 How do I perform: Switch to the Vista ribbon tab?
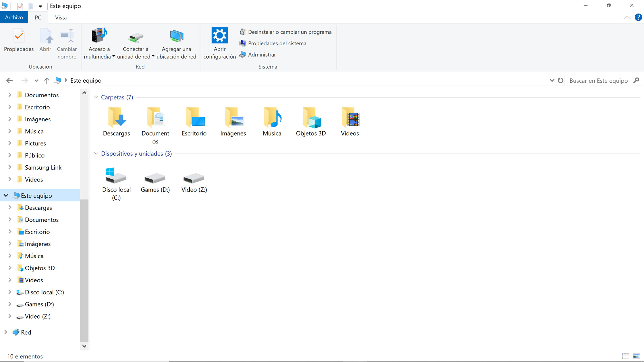(x=61, y=17)
